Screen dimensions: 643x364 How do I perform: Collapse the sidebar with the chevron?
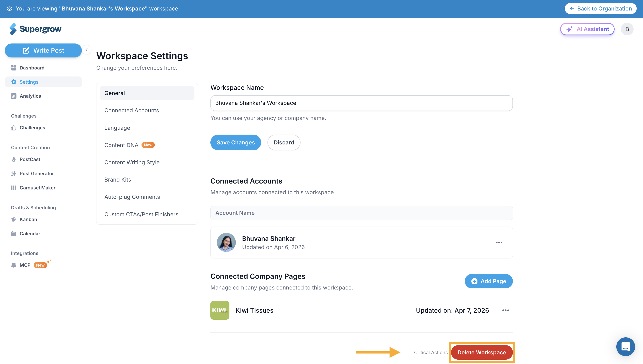[x=87, y=50]
